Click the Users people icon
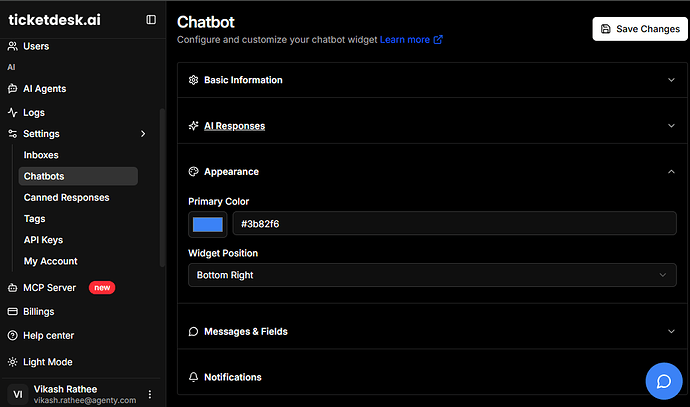690x407 pixels. 13,46
